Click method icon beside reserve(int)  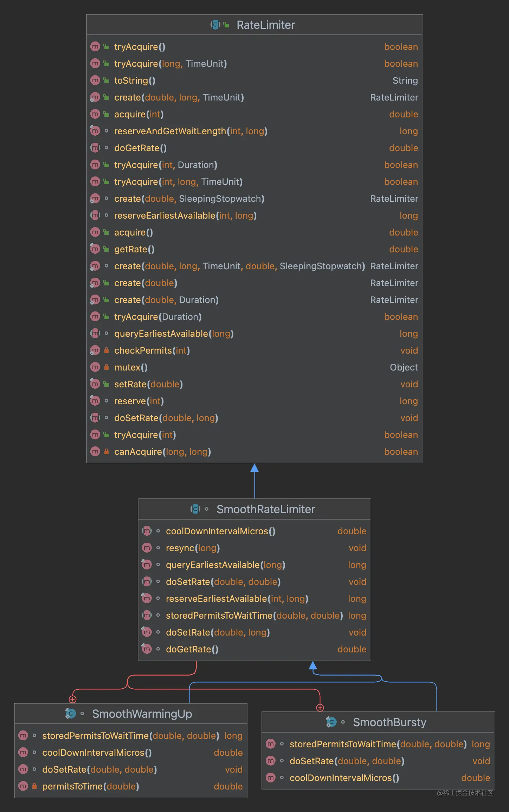[95, 401]
